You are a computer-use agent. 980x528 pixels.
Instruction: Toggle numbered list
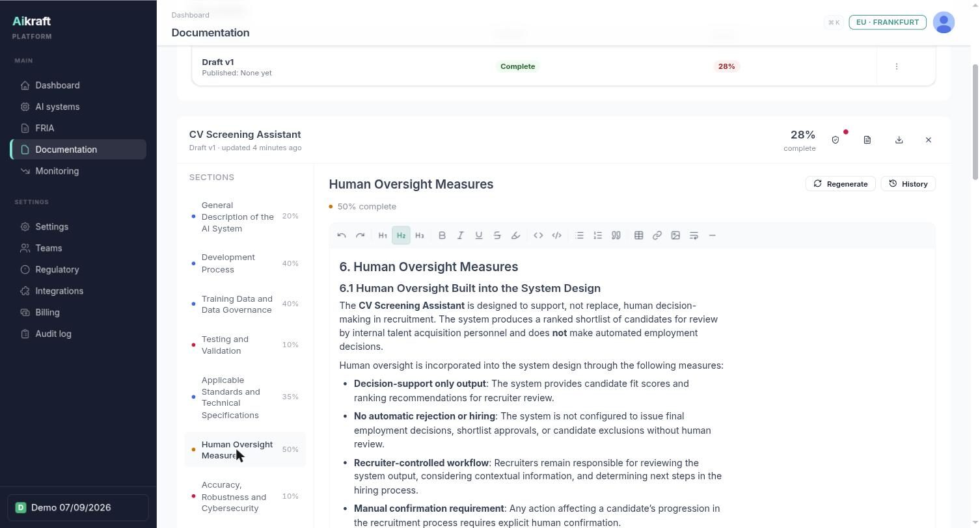click(x=597, y=235)
